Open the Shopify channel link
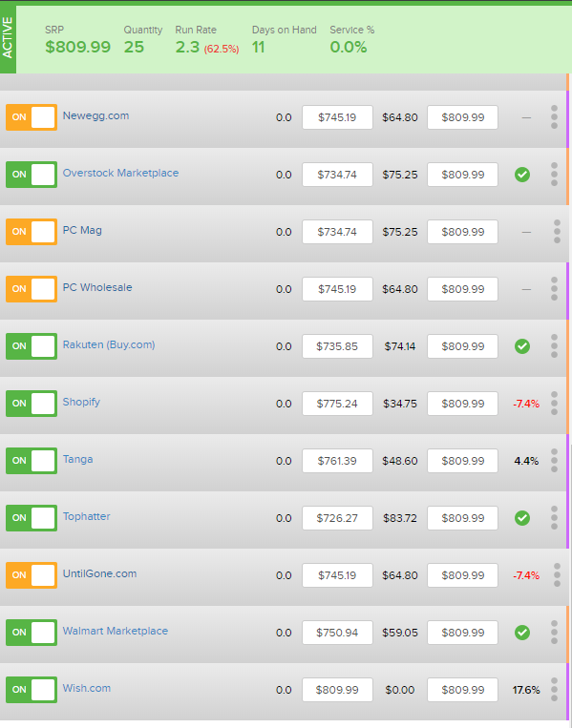 [81, 402]
